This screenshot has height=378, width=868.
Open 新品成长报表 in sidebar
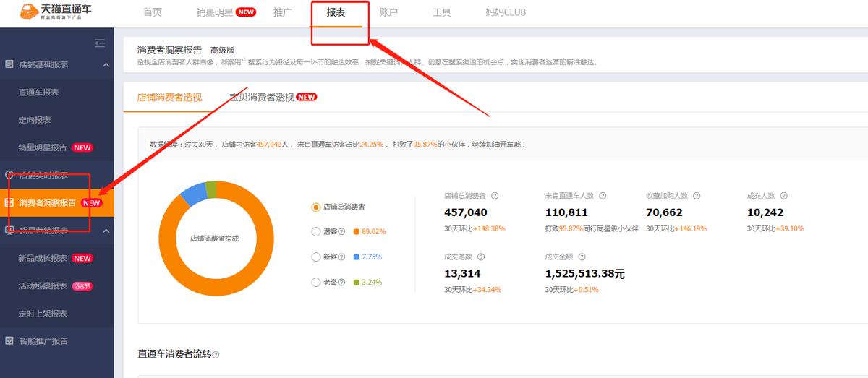[43, 258]
